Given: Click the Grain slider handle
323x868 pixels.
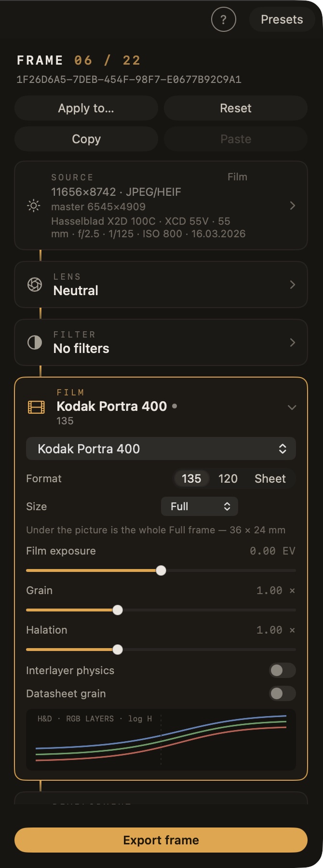Looking at the screenshot, I should (x=118, y=610).
